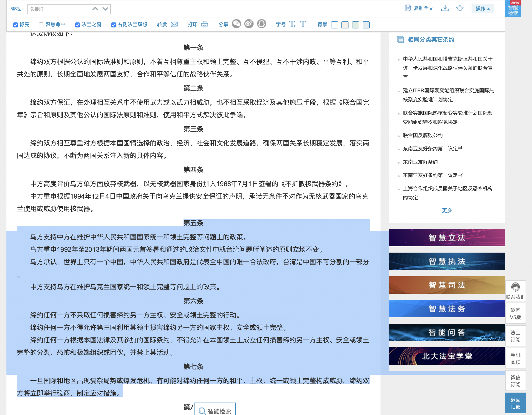
Task: Decrease font size T- icon
Action: (304, 24)
